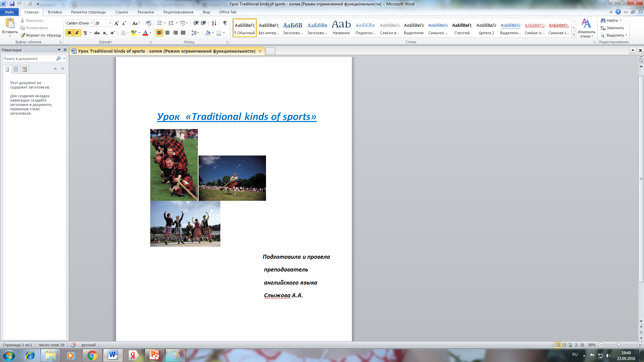
Task: Toggle italic К formatting off
Action: tap(77, 33)
